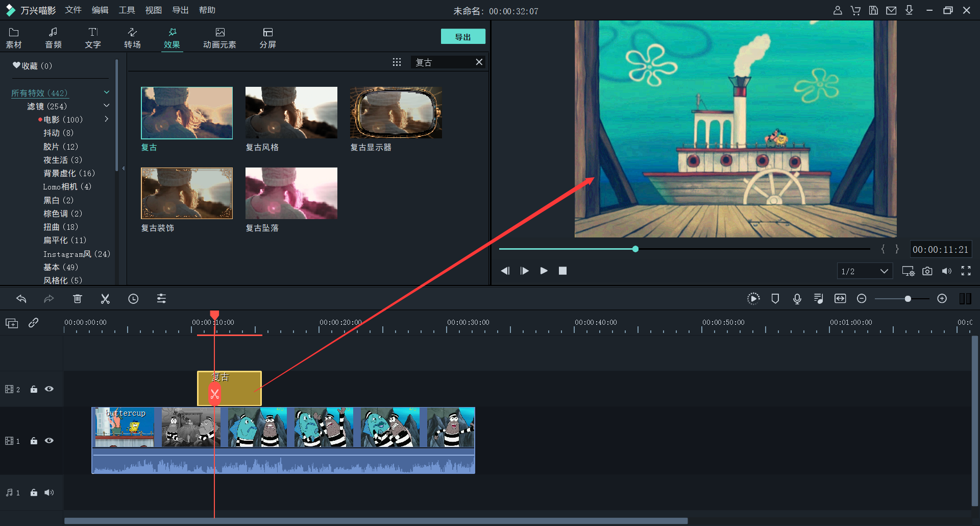This screenshot has width=980, height=526.
Task: Toggle visibility of video track 1
Action: click(x=49, y=441)
